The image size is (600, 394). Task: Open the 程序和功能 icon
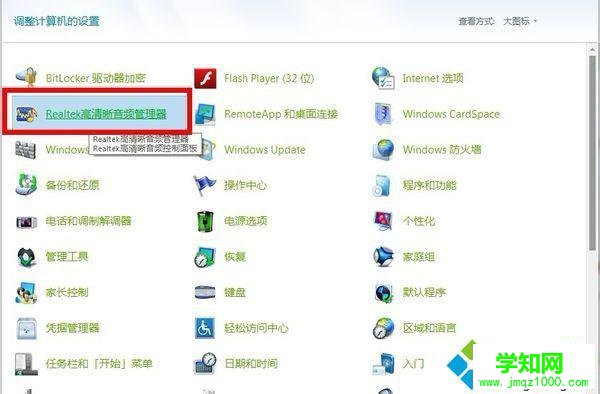pos(383,185)
